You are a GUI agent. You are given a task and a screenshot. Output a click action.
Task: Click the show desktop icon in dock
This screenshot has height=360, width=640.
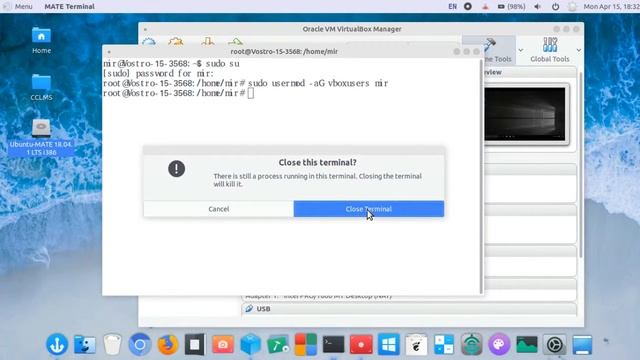(x=582, y=344)
